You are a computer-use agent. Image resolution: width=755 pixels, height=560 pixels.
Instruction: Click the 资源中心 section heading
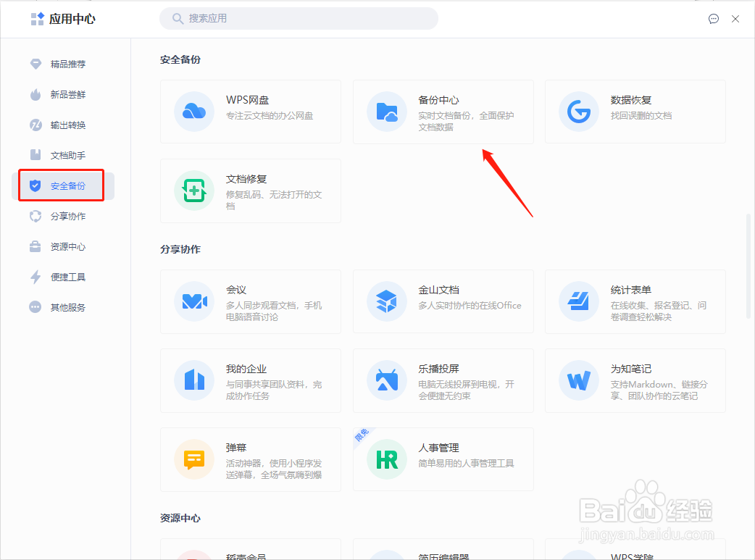[x=180, y=518]
